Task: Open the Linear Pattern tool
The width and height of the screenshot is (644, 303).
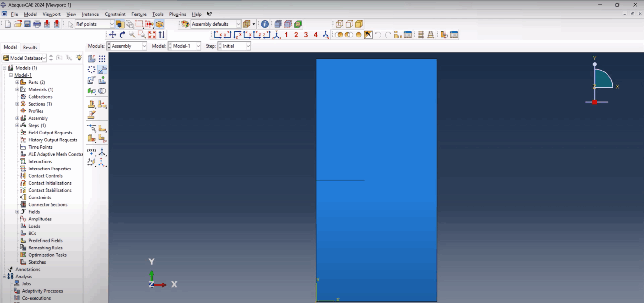Action: coord(102,59)
